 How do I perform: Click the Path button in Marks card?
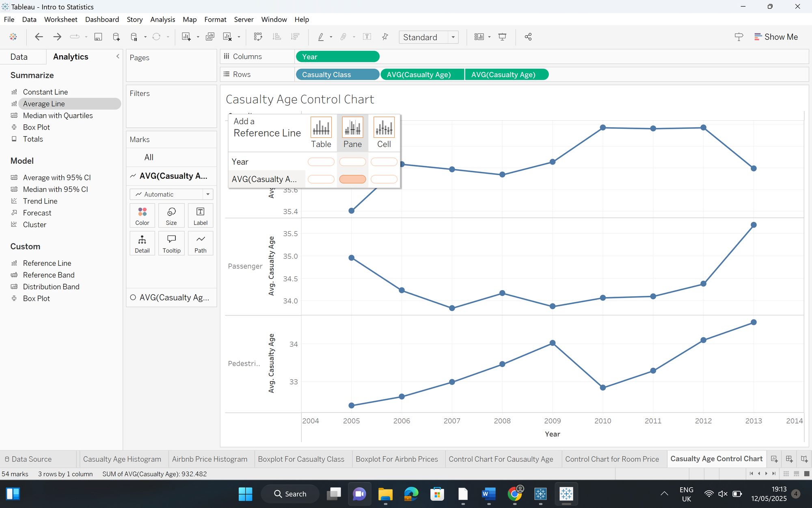tap(201, 243)
